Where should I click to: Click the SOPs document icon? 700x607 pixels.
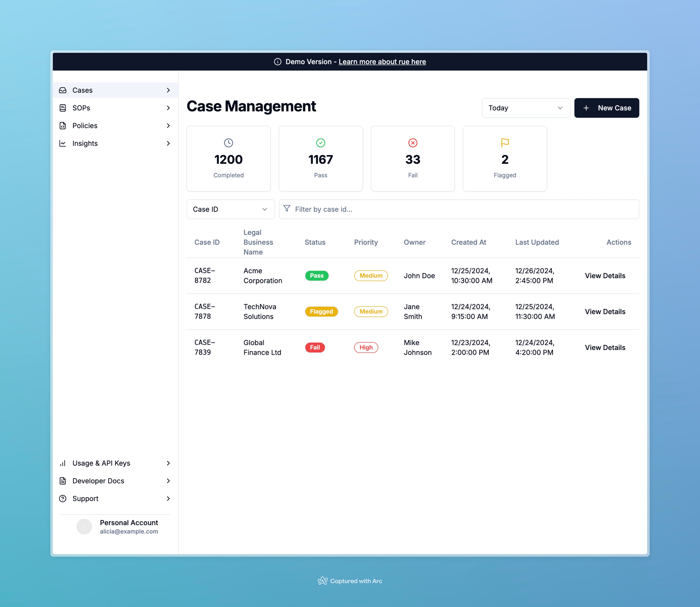[63, 108]
